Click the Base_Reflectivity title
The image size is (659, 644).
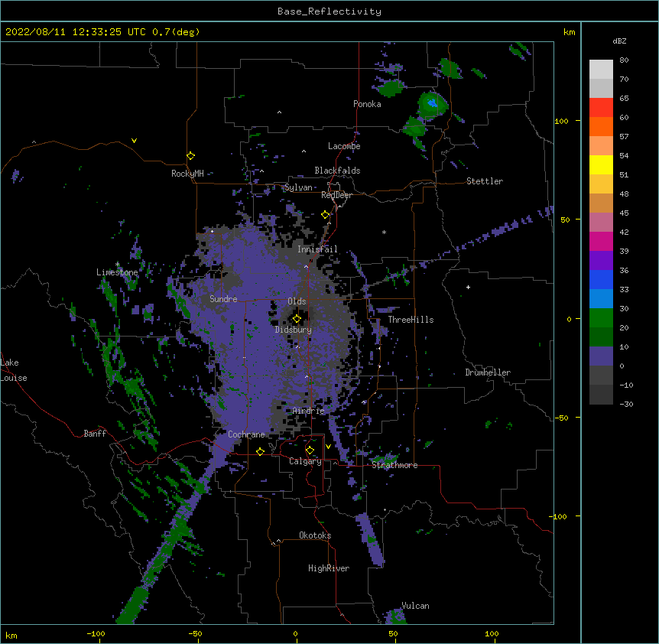(x=329, y=11)
